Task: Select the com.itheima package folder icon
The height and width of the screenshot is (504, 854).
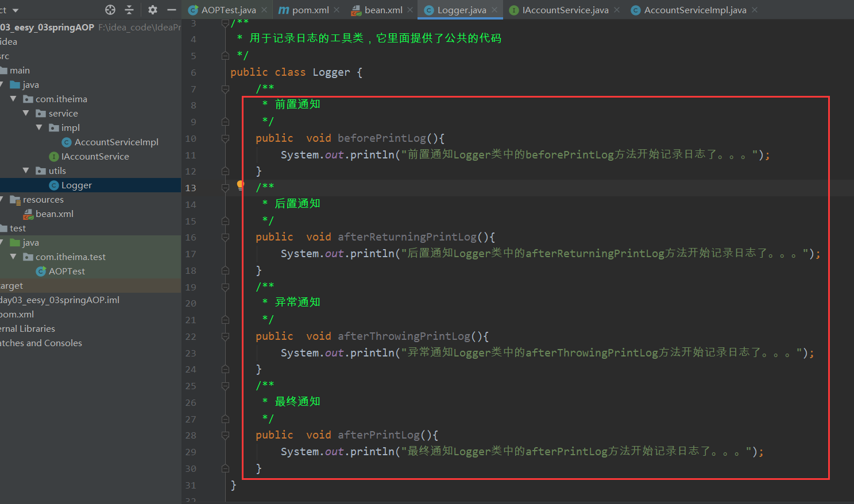Action: (x=28, y=99)
